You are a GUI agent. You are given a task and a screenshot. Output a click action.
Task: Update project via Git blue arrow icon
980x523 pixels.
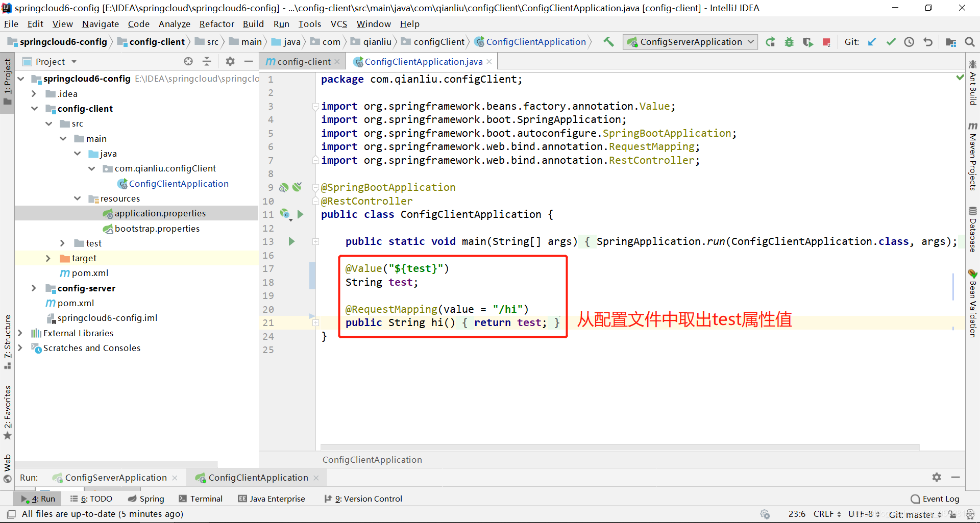click(x=872, y=42)
